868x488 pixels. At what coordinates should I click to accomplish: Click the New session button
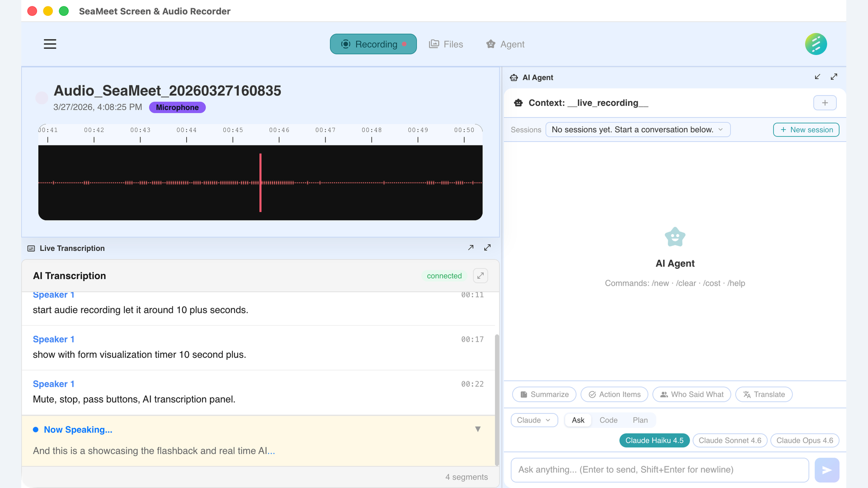click(806, 130)
